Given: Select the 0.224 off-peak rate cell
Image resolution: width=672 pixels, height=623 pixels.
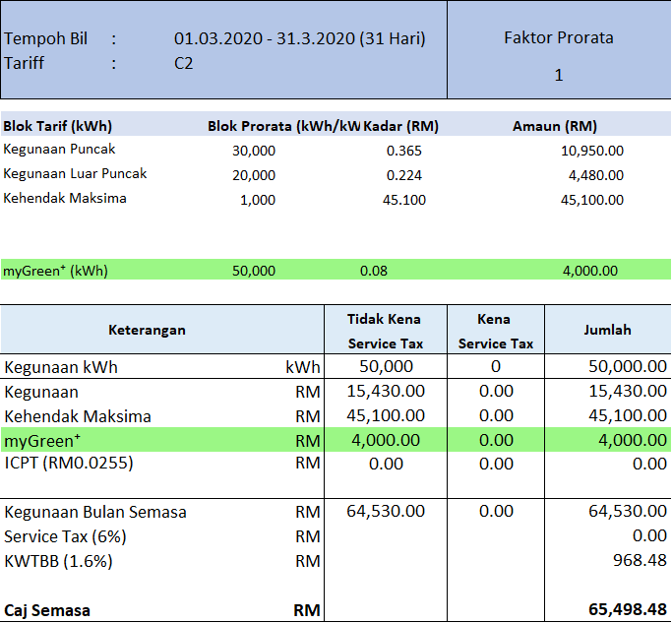Looking at the screenshot, I should (x=404, y=175).
